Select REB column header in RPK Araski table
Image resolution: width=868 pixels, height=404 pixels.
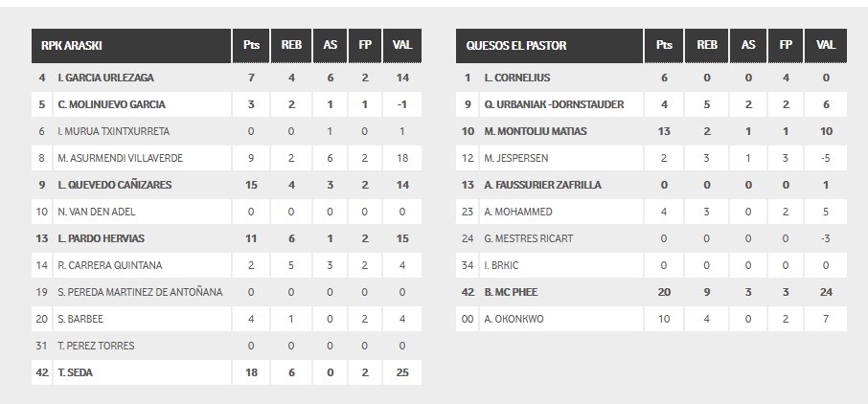tap(291, 45)
